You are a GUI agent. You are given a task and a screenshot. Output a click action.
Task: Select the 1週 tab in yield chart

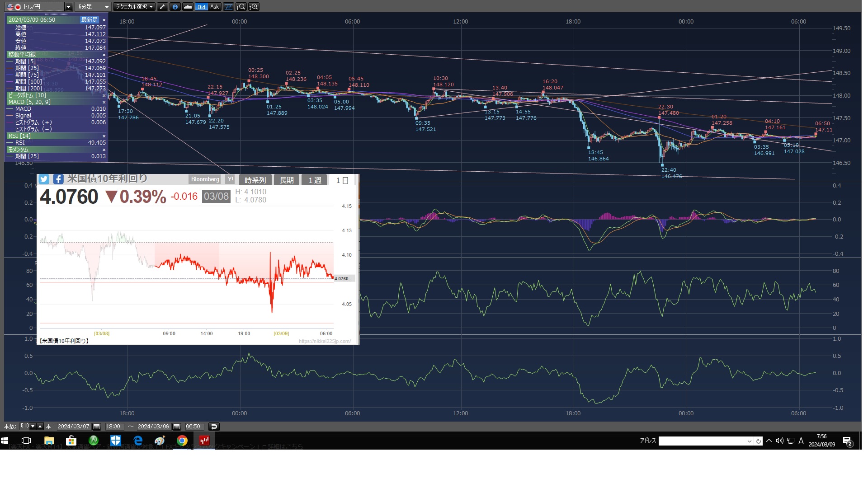tap(315, 180)
